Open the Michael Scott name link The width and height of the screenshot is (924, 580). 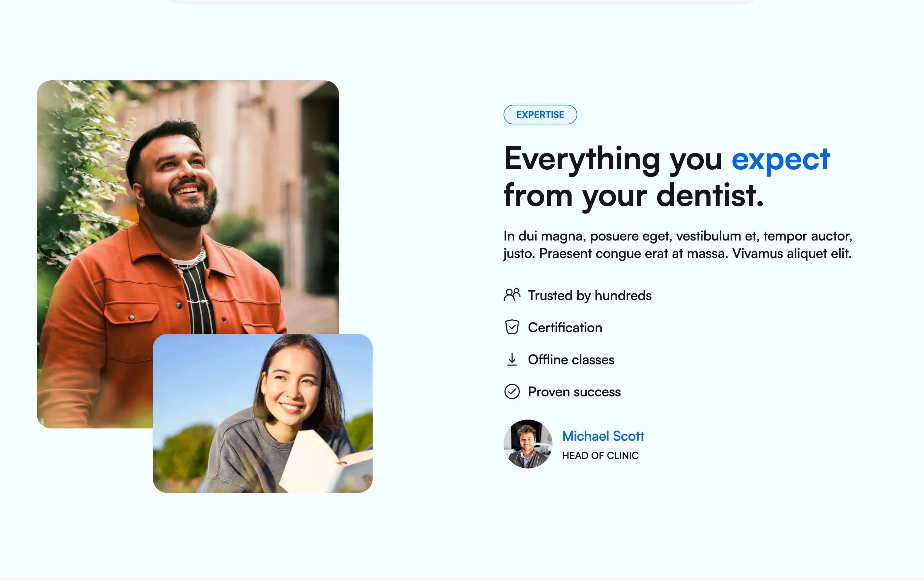[x=603, y=436]
